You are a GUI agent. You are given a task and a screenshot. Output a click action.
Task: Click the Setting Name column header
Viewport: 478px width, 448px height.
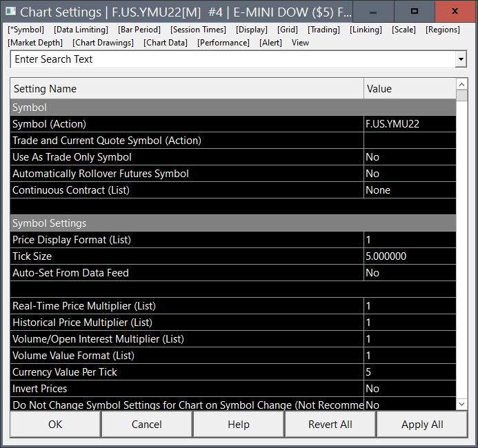click(x=187, y=89)
